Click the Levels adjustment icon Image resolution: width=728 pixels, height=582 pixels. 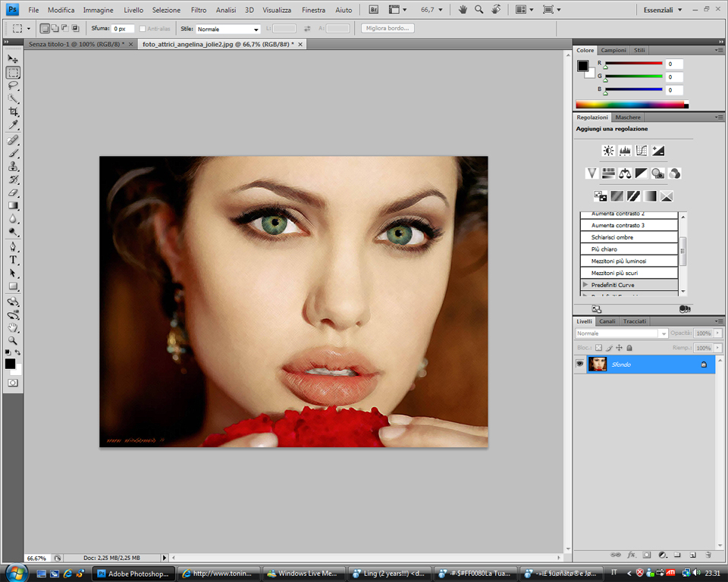625,151
